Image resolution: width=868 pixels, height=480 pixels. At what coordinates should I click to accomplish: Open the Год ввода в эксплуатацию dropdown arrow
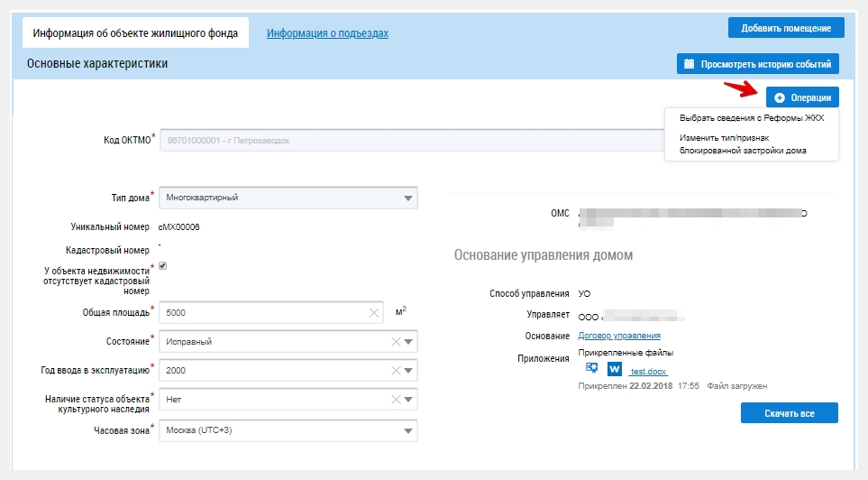pyautogui.click(x=408, y=371)
